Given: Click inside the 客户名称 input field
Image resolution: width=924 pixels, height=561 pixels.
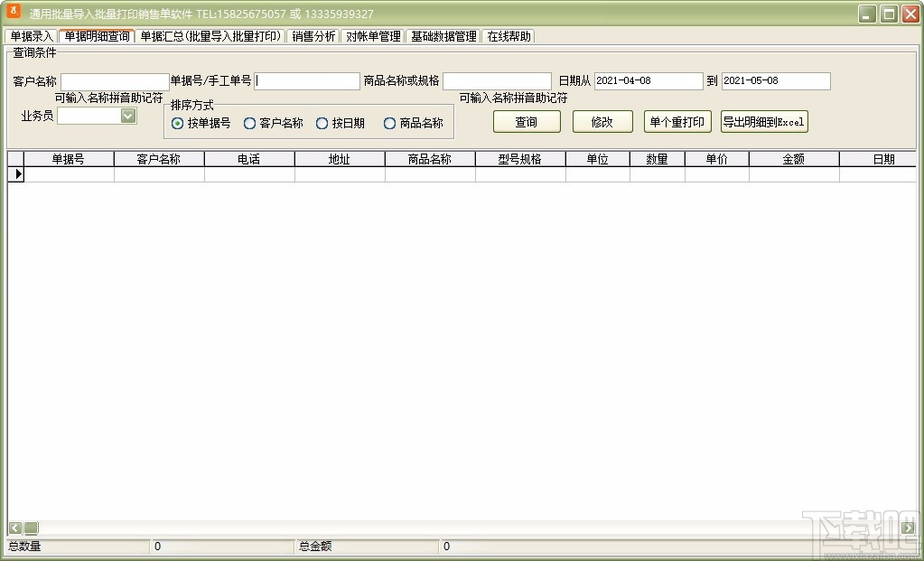Looking at the screenshot, I should click(x=115, y=80).
